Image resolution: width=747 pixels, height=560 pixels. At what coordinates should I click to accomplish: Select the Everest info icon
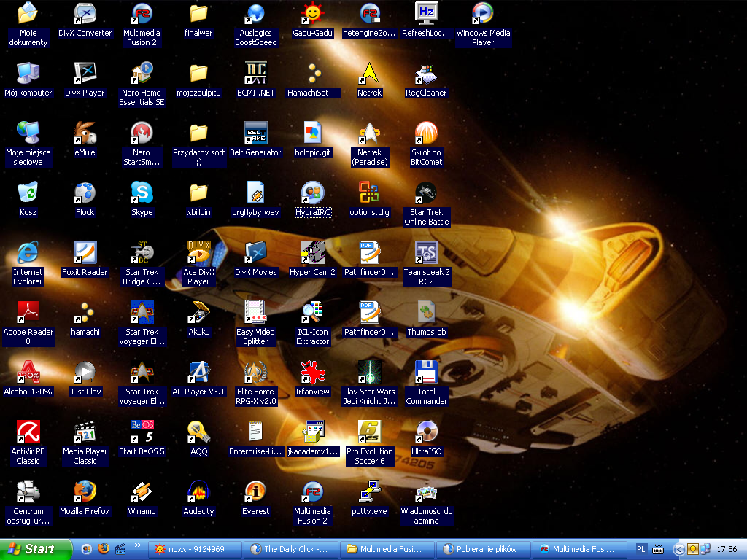pyautogui.click(x=255, y=491)
